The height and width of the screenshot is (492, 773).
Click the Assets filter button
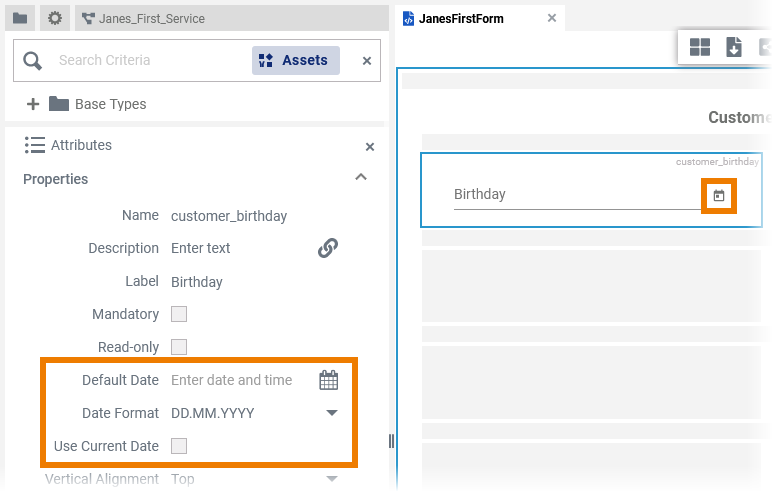[295, 60]
